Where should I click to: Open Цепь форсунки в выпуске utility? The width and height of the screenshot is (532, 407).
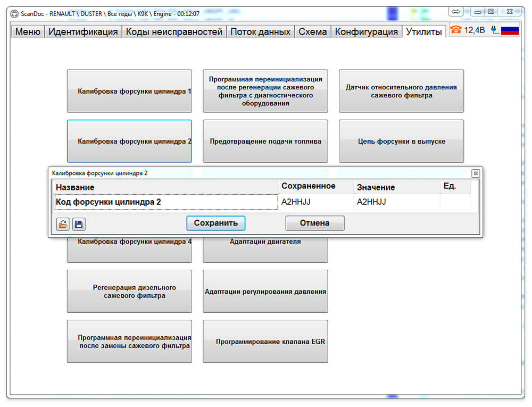tap(401, 142)
